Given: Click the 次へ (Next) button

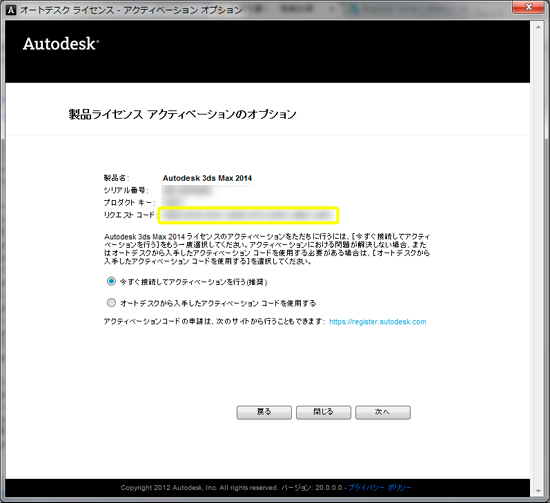Looking at the screenshot, I should click(383, 413).
